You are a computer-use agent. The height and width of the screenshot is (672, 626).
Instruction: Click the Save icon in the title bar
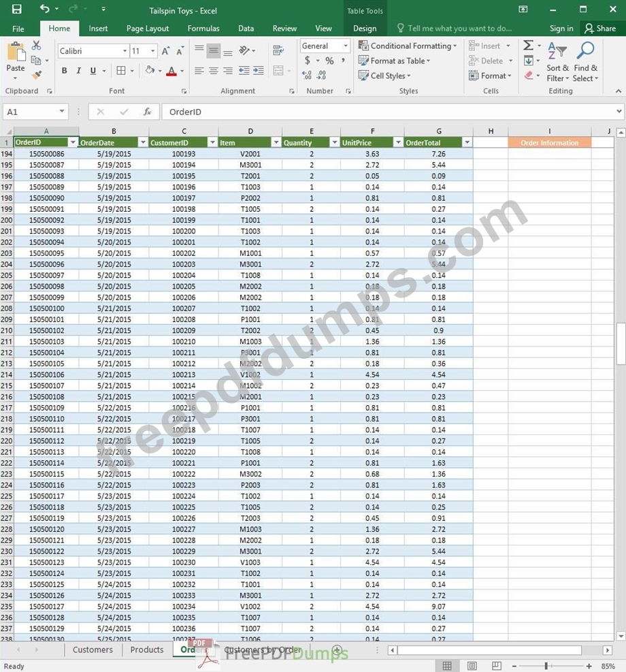[x=16, y=9]
